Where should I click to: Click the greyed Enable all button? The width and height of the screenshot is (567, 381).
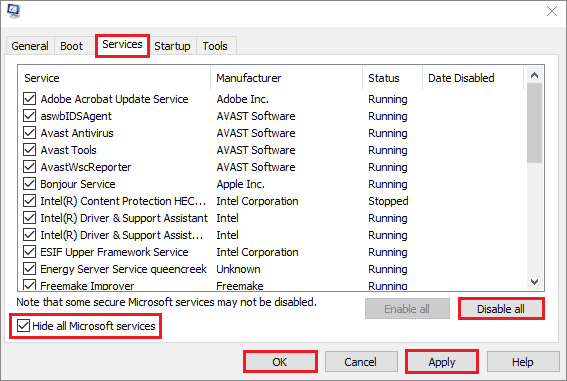[407, 309]
